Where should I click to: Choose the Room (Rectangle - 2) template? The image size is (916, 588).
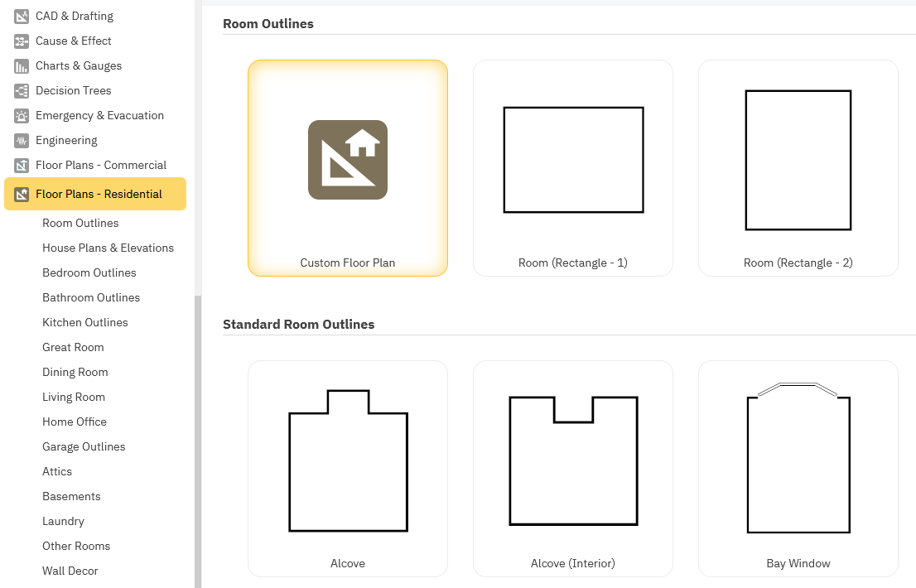coord(798,167)
